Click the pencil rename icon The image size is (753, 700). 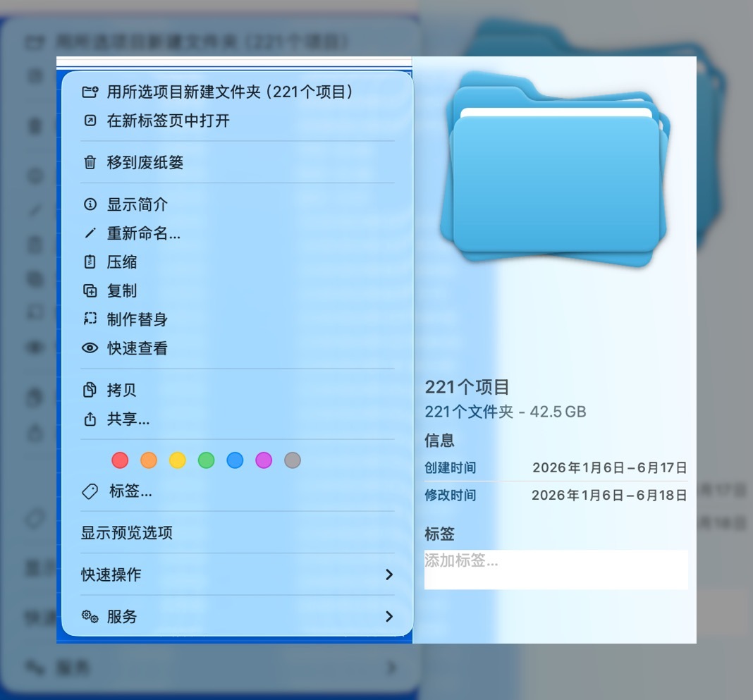90,233
